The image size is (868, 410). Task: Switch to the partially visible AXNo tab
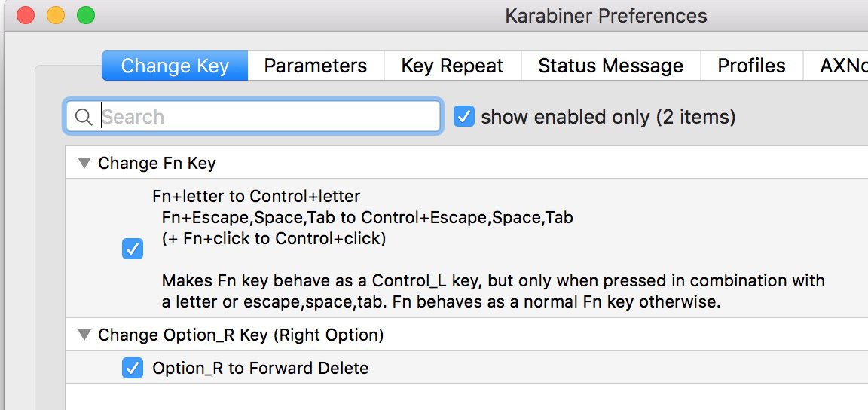click(x=842, y=66)
